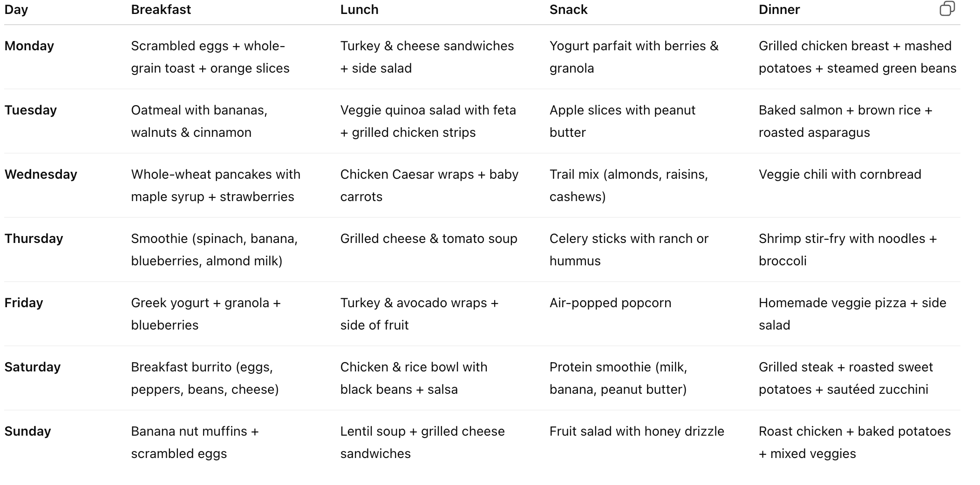Select the Wednesday row label
The image size is (980, 485).
(x=41, y=175)
